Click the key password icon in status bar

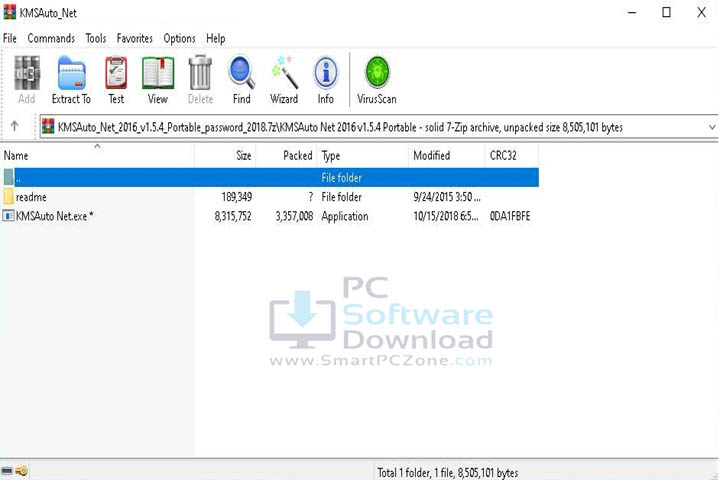[22, 471]
